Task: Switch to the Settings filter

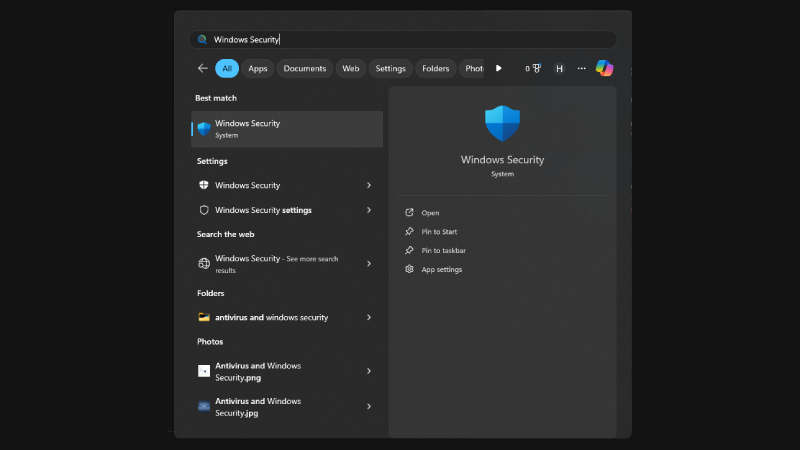Action: [390, 68]
